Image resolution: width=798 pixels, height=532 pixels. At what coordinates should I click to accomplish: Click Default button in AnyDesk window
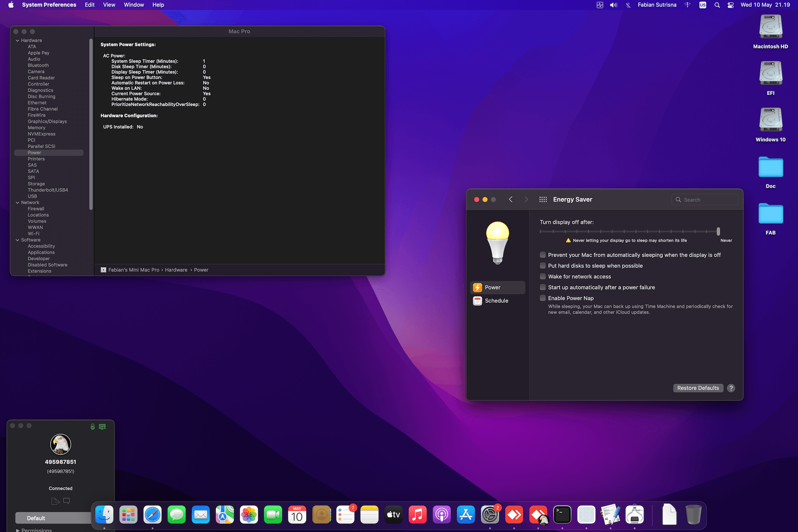[53, 518]
